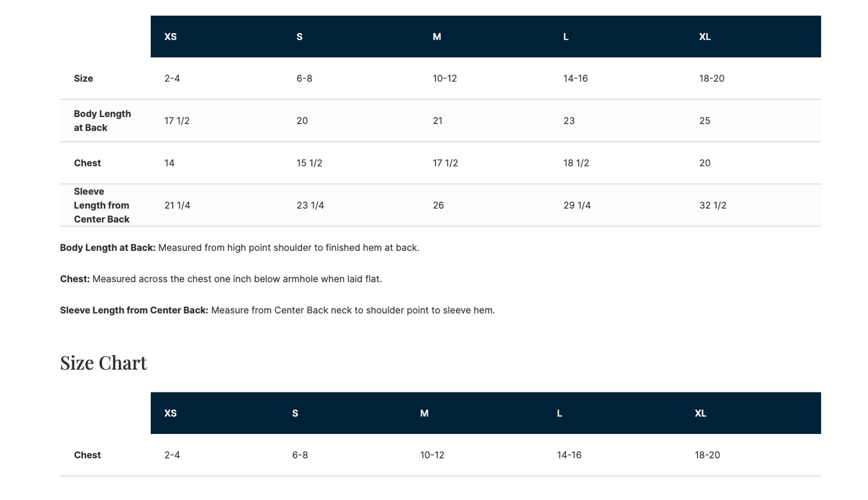Screen dimensions: 868x500
Task: Click the XS header in the upper table
Action: [171, 37]
